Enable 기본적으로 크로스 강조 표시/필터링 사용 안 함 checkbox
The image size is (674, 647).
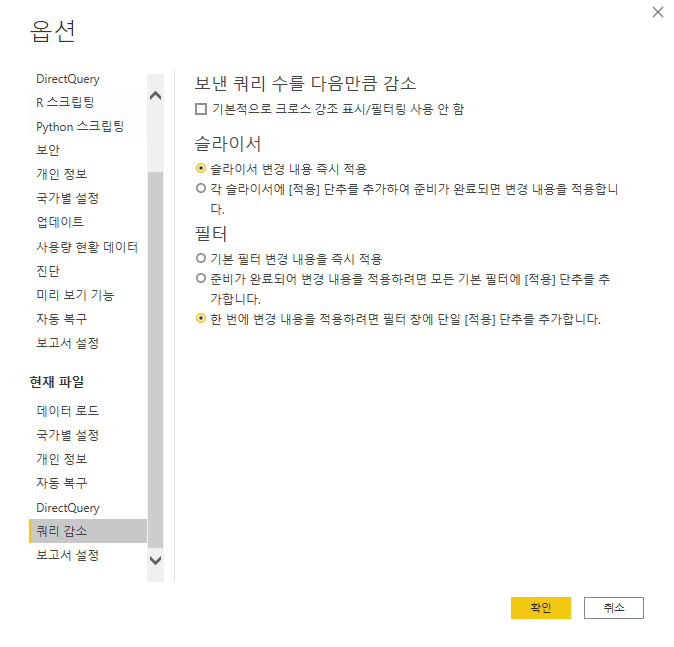(x=201, y=109)
